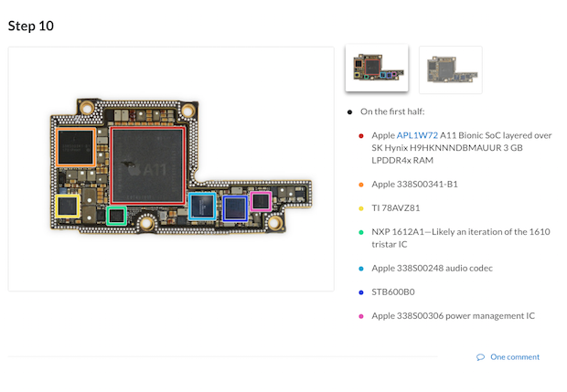Click the black bullet beside 'On the first half:'
The image size is (567, 392).
click(349, 112)
